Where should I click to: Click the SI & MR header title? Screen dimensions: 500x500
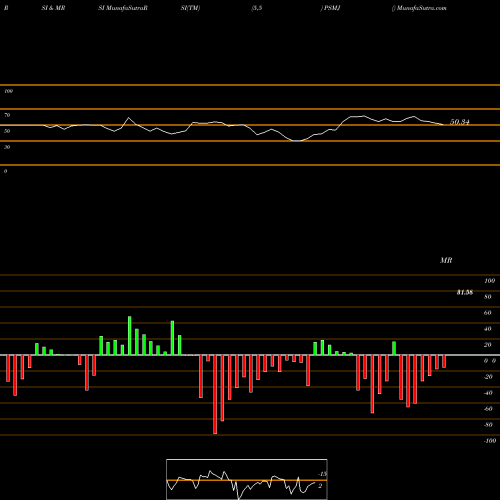53,8
